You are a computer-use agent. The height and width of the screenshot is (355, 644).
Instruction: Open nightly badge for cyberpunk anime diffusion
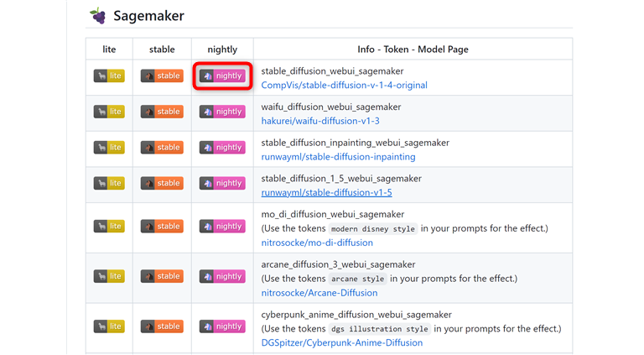pyautogui.click(x=222, y=326)
